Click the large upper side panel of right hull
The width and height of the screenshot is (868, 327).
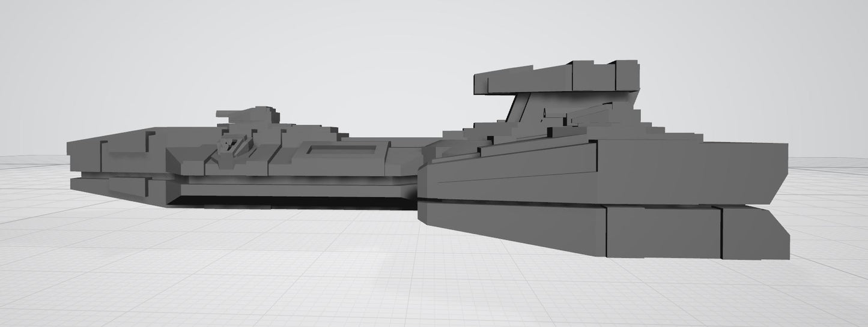(685, 171)
